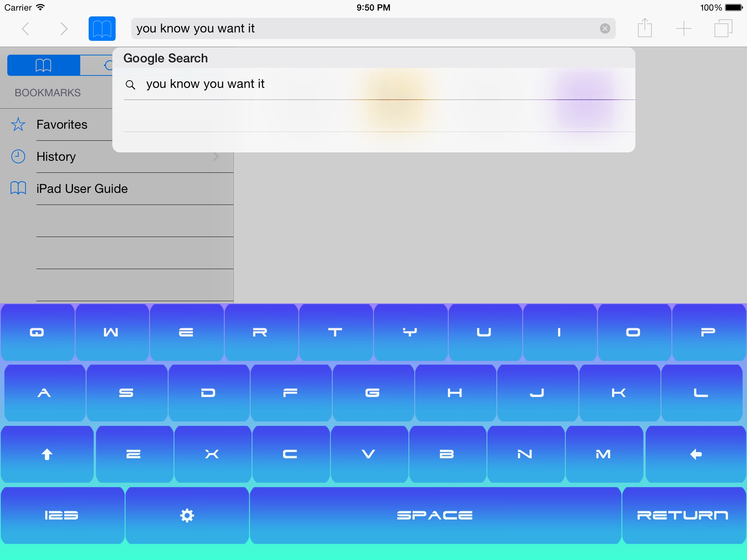The width and height of the screenshot is (747, 560).
Task: Switch keyboard to 123 numbers layout
Action: [x=62, y=515]
